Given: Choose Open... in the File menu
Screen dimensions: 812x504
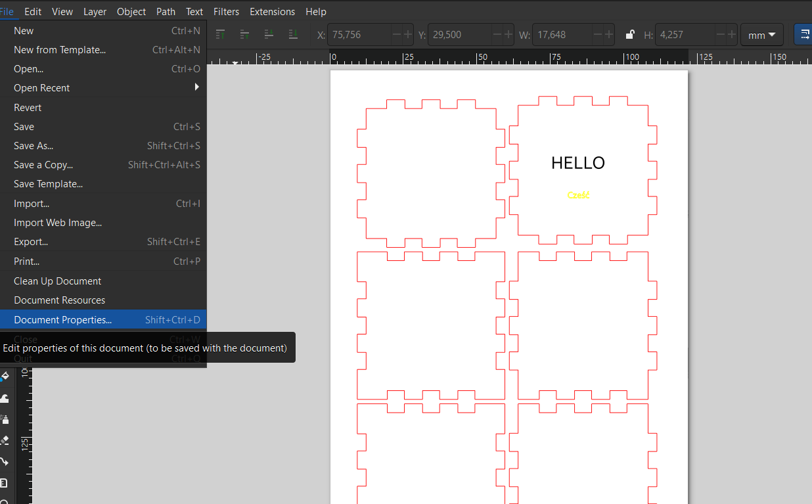Looking at the screenshot, I should coord(103,68).
